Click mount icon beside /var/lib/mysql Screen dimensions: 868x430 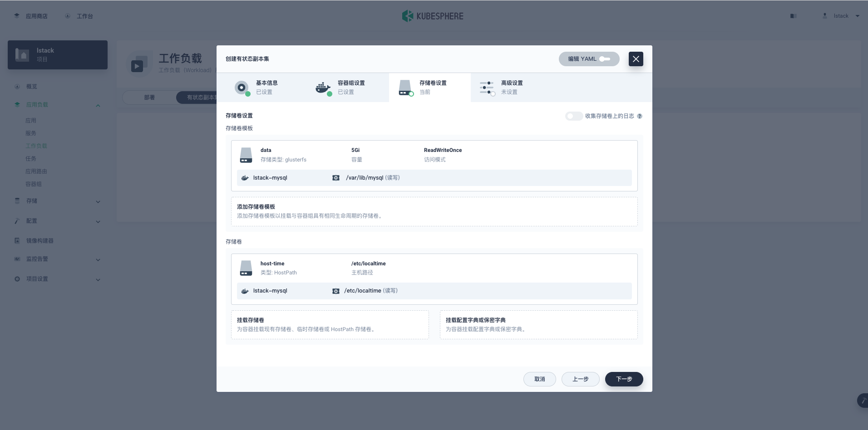tap(336, 178)
